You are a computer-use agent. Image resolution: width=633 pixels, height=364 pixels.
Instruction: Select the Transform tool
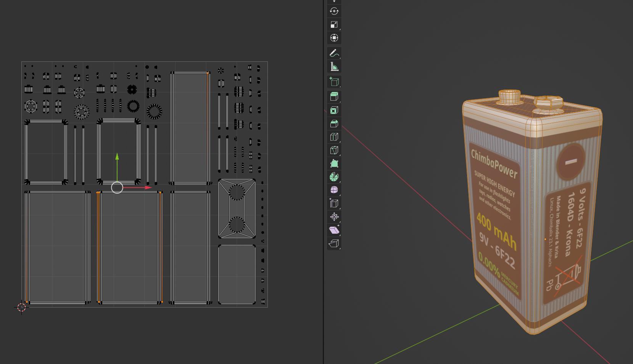tap(334, 38)
